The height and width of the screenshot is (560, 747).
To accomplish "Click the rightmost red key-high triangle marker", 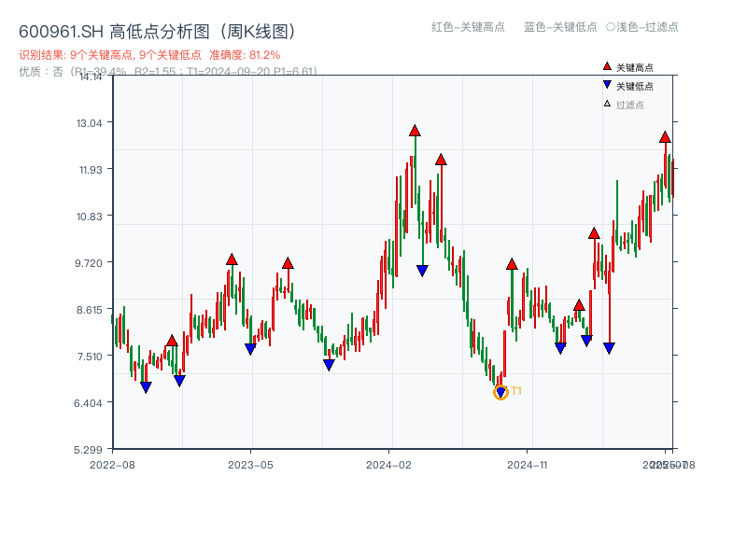I will click(664, 137).
